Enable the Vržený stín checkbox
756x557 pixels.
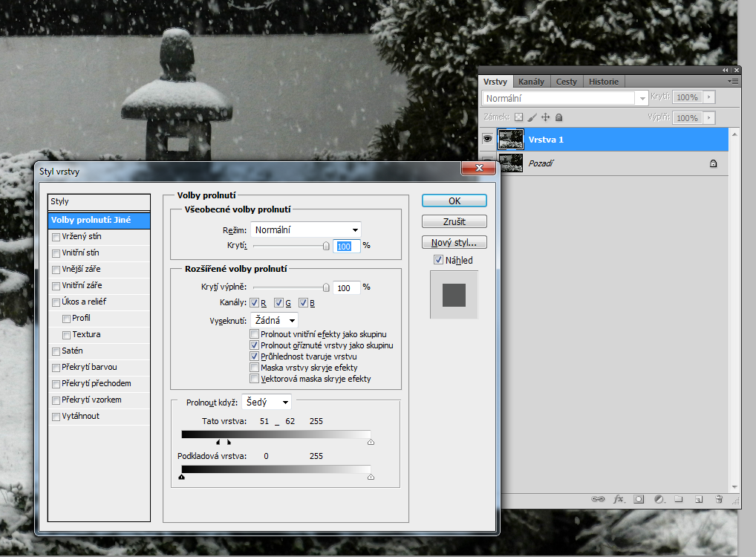(x=56, y=237)
